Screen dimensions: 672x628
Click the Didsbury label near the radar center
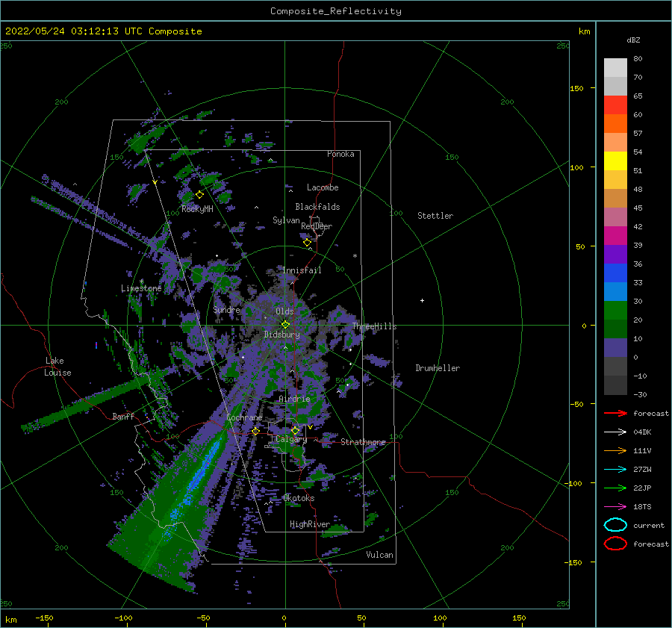coord(281,335)
